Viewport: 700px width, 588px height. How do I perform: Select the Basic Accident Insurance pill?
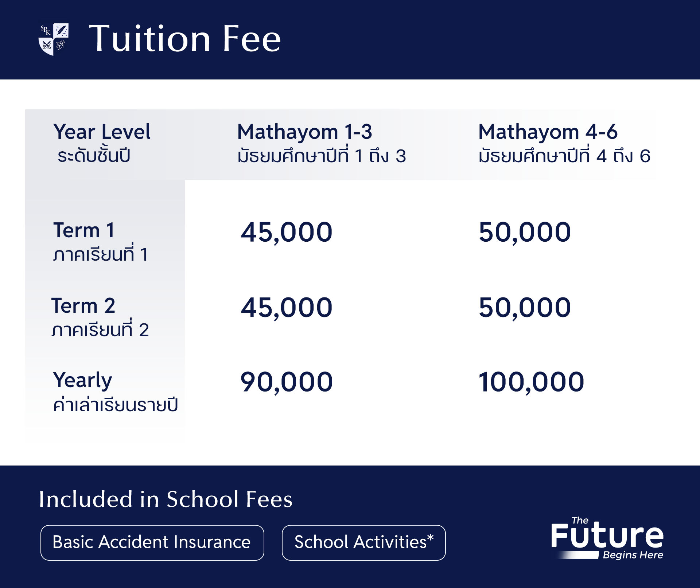(x=152, y=542)
